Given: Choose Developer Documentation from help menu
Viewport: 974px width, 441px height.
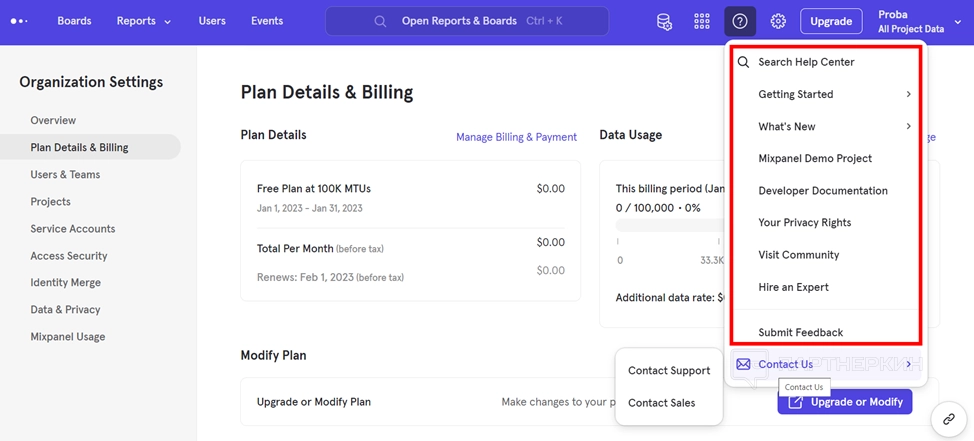Looking at the screenshot, I should 822,190.
